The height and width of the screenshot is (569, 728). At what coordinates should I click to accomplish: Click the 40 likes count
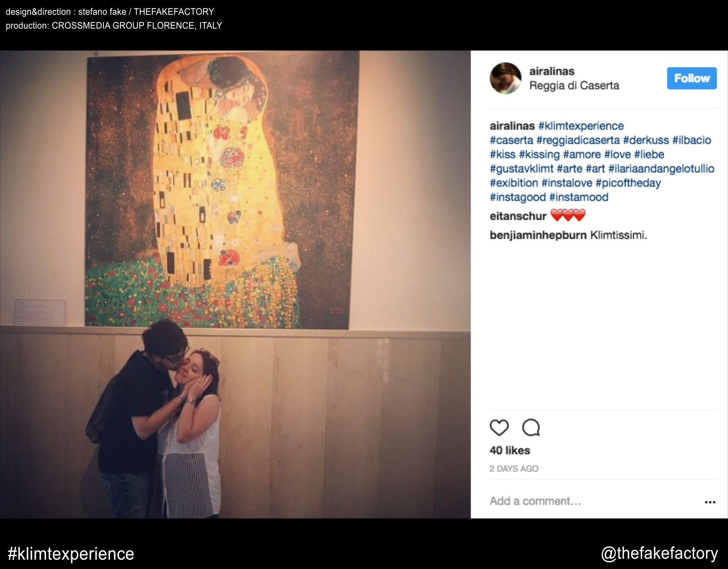point(510,451)
